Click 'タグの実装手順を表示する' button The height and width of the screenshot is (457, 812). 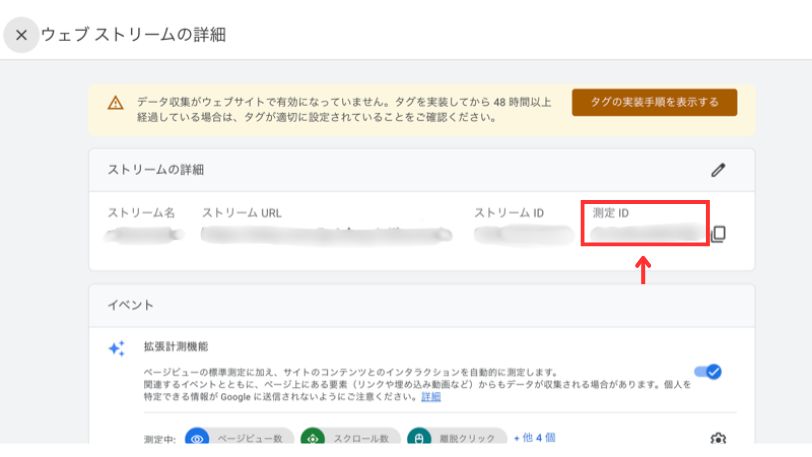(x=654, y=102)
